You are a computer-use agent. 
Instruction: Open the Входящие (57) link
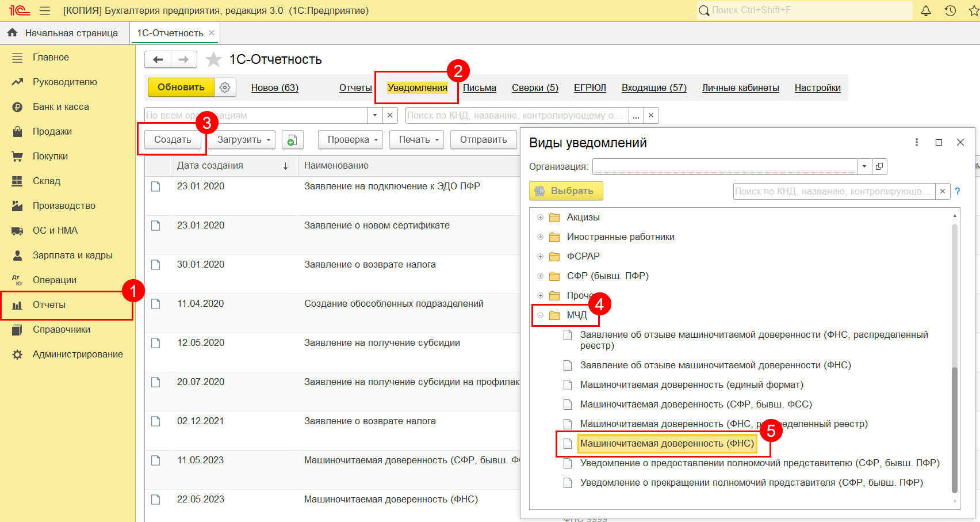654,87
